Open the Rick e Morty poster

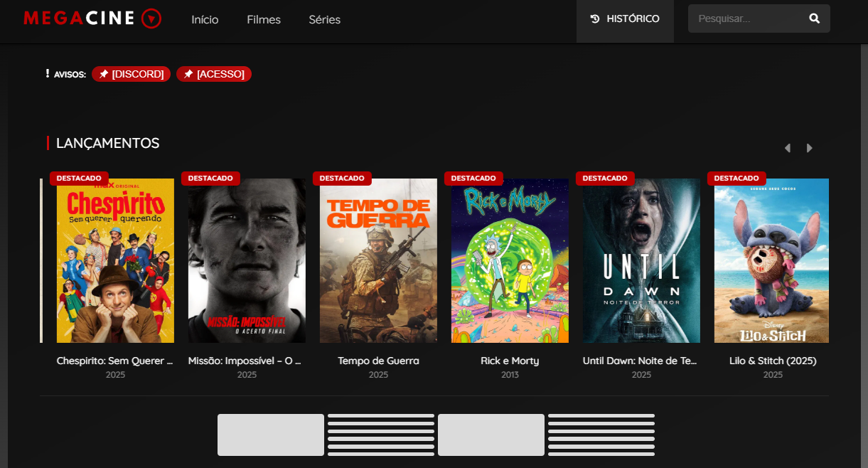(x=510, y=260)
